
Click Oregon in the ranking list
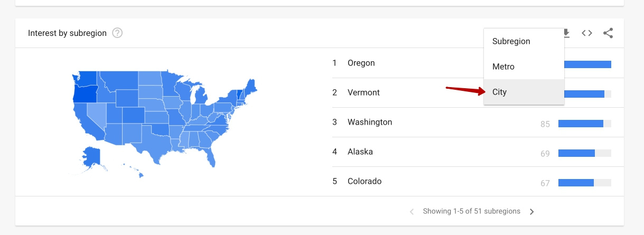coord(361,63)
